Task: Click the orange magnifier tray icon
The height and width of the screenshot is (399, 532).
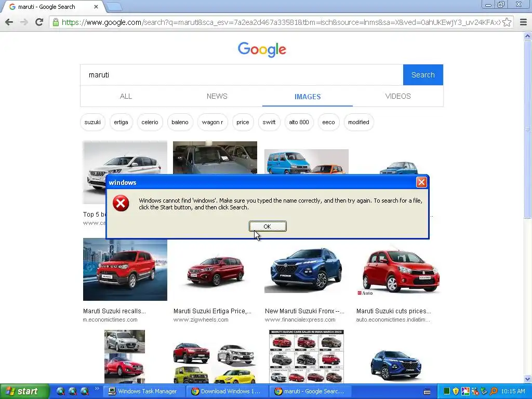Action: click(494, 391)
